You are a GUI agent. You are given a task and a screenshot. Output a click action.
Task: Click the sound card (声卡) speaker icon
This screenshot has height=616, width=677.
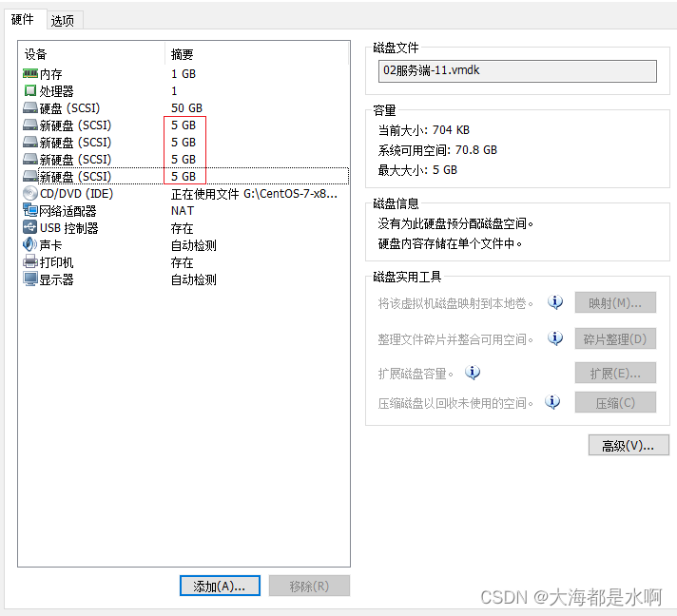pyautogui.click(x=29, y=244)
